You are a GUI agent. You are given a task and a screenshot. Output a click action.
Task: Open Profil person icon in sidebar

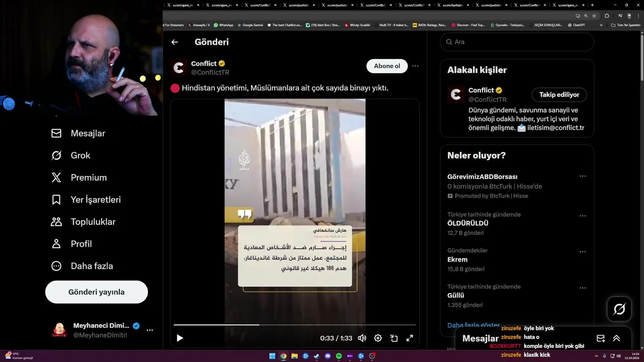pyautogui.click(x=56, y=244)
